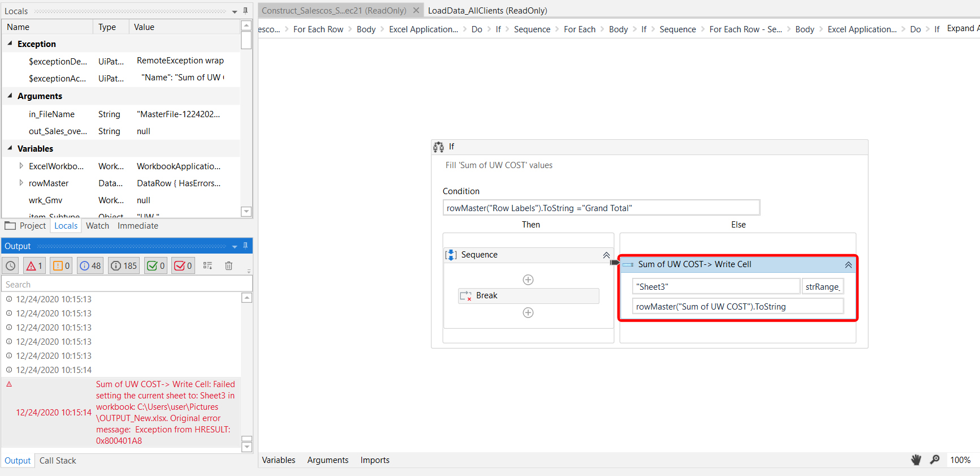Open the Call Stack tab
Image resolution: width=980 pixels, height=476 pixels.
(x=58, y=461)
